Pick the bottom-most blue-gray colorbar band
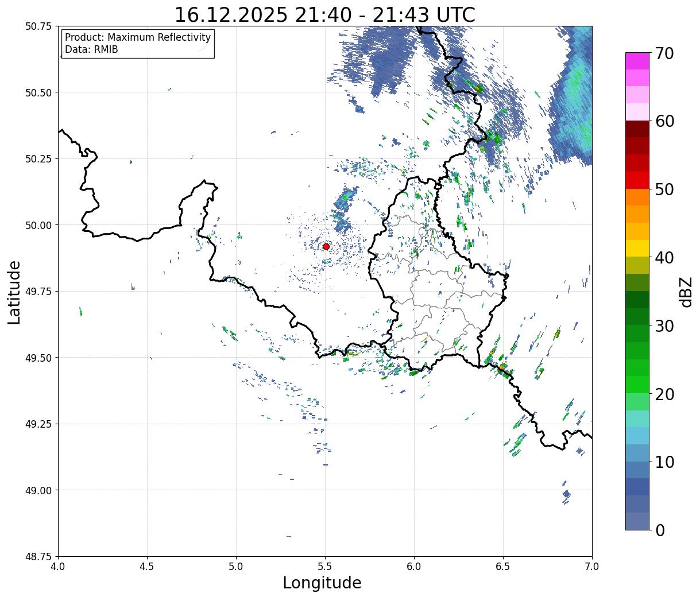 point(637,521)
